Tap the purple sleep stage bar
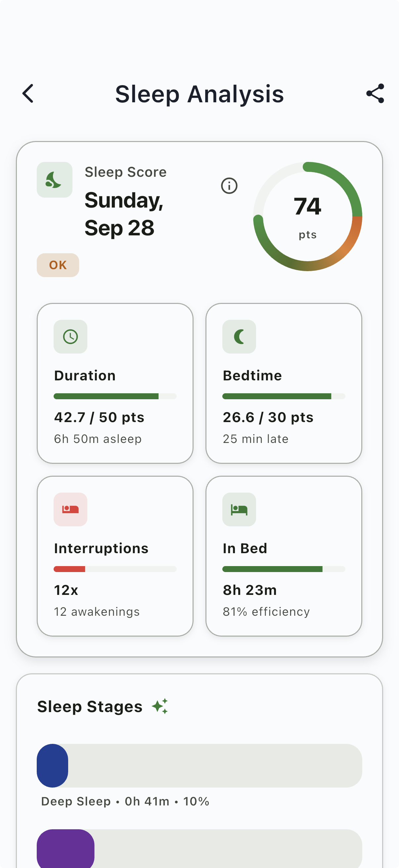This screenshot has width=399, height=868. coord(66,848)
